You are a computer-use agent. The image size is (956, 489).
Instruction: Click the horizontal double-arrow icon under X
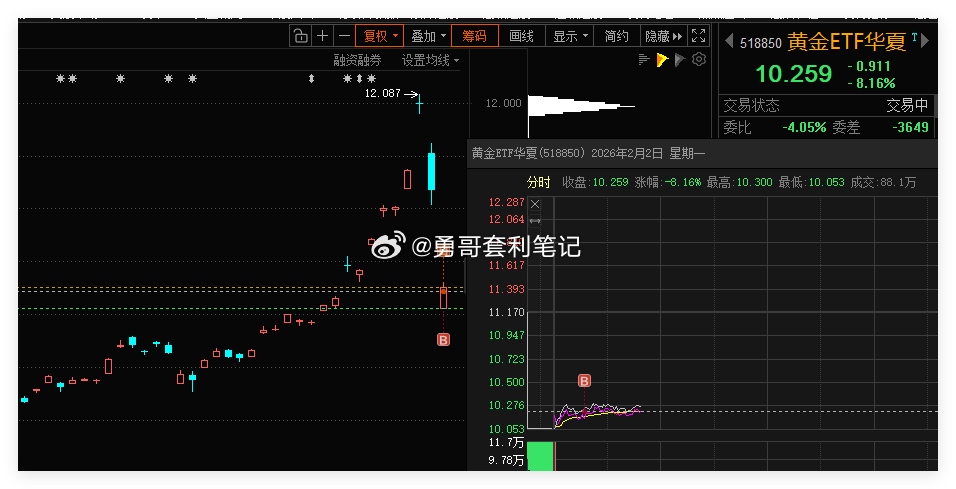click(535, 221)
